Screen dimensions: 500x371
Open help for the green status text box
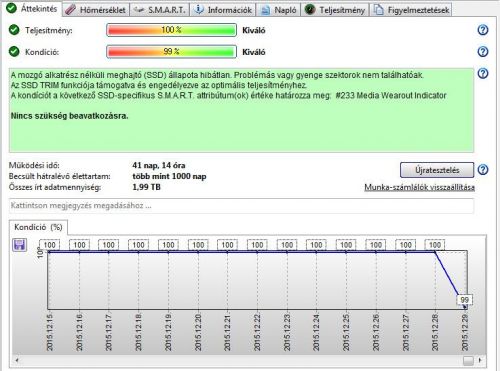coord(483,73)
